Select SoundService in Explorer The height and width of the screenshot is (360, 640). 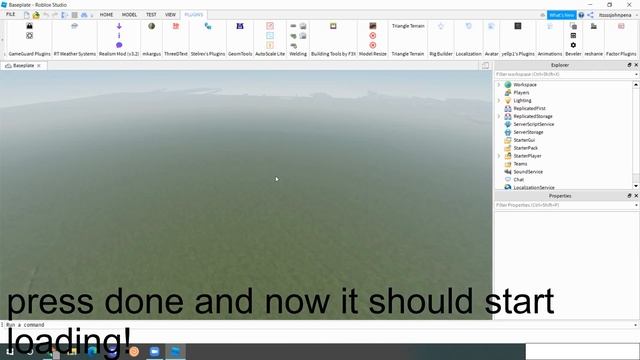tap(528, 172)
